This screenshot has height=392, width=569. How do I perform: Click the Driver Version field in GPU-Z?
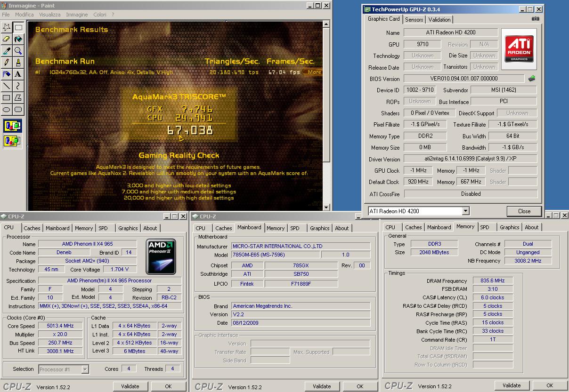coord(471,159)
